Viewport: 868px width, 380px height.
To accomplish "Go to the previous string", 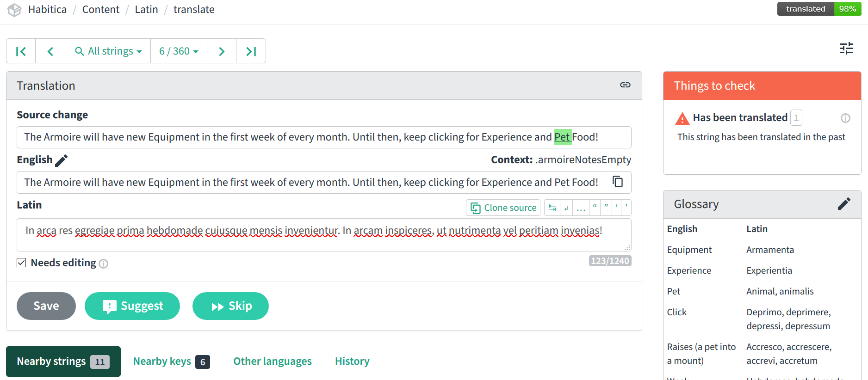I will click(50, 51).
